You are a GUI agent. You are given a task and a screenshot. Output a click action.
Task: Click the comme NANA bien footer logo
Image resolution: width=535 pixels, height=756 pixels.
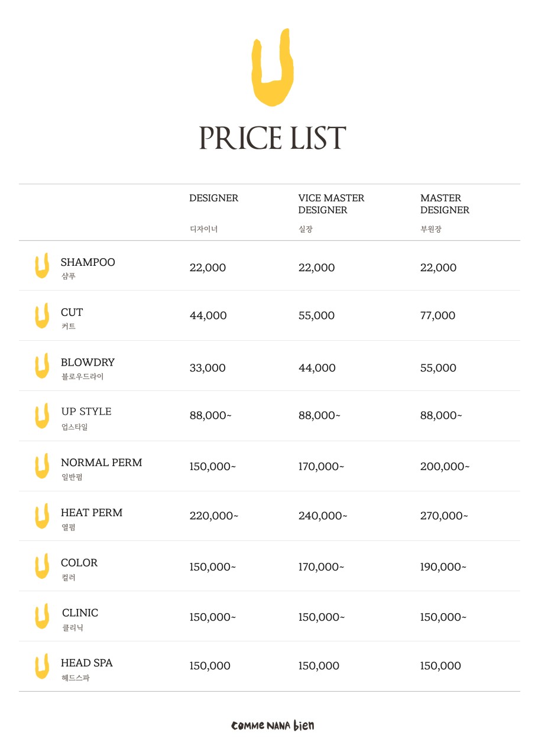pos(273,725)
